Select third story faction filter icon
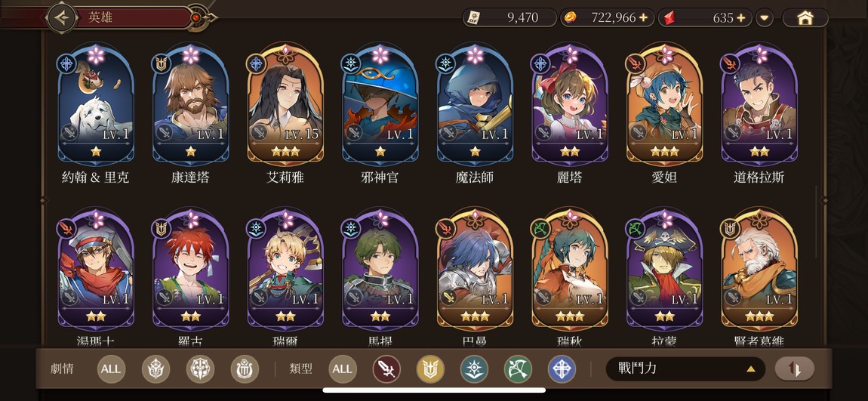 coord(245,369)
